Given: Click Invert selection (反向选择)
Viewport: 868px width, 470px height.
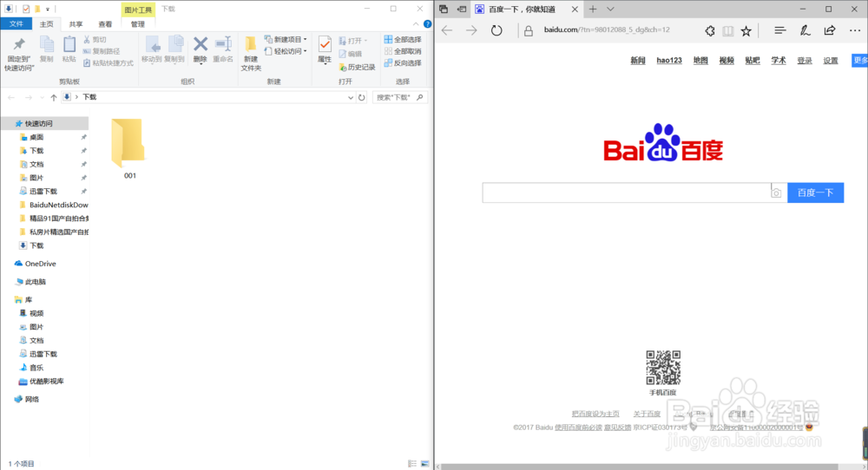Looking at the screenshot, I should tap(403, 63).
